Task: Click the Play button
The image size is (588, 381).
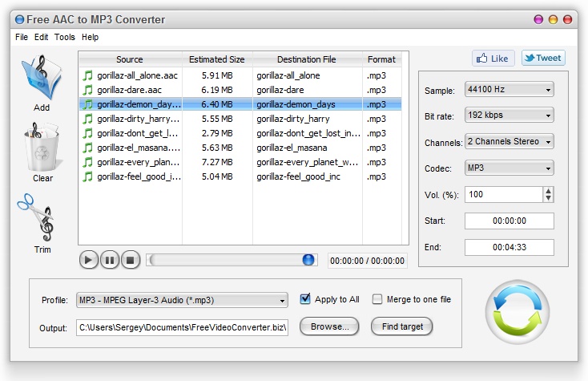Action: click(88, 260)
